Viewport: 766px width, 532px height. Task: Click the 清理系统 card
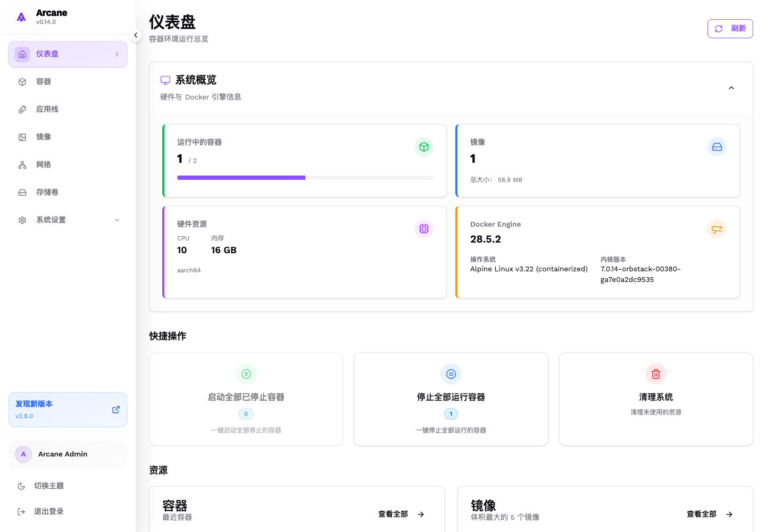(656, 399)
